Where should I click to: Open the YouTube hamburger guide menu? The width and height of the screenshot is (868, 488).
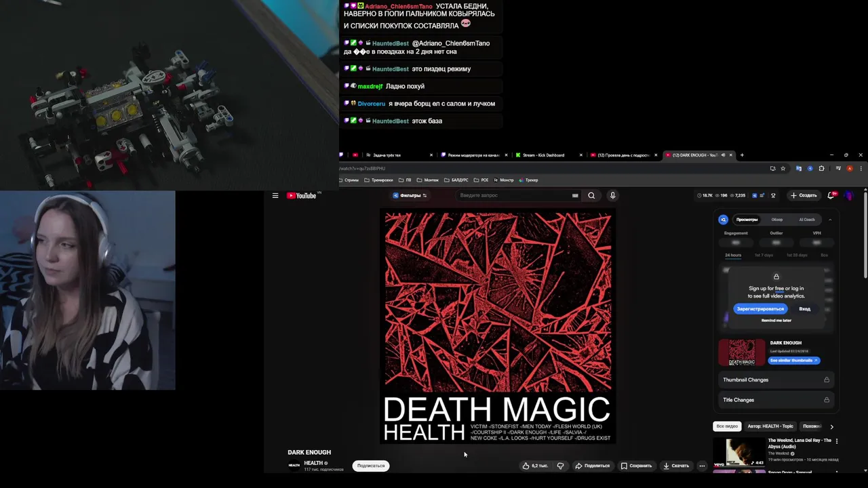point(275,195)
